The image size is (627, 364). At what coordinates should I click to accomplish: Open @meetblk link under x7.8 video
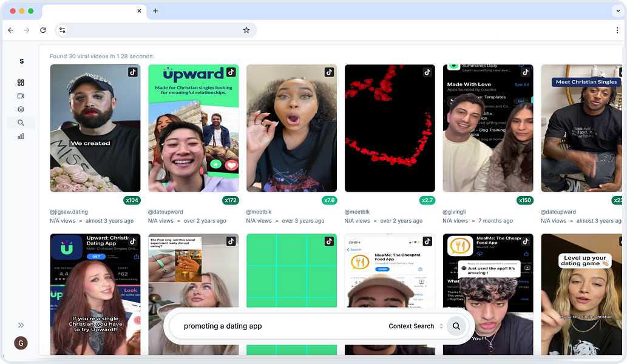(259, 212)
